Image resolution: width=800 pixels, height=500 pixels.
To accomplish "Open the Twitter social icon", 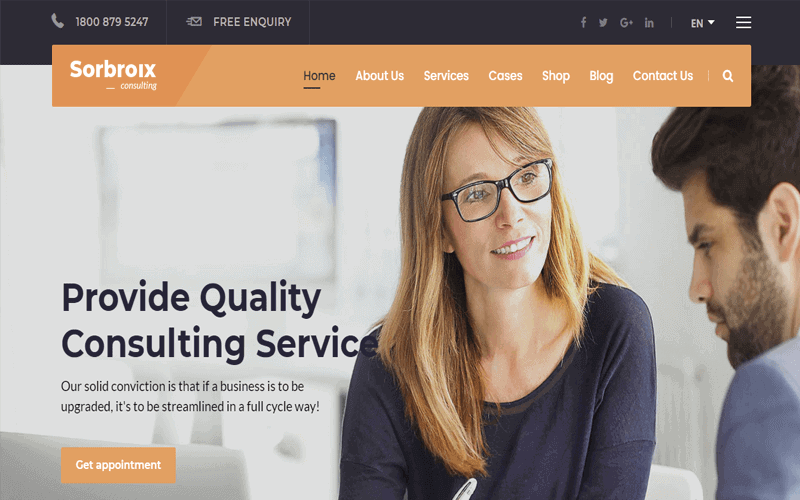I will (x=603, y=22).
